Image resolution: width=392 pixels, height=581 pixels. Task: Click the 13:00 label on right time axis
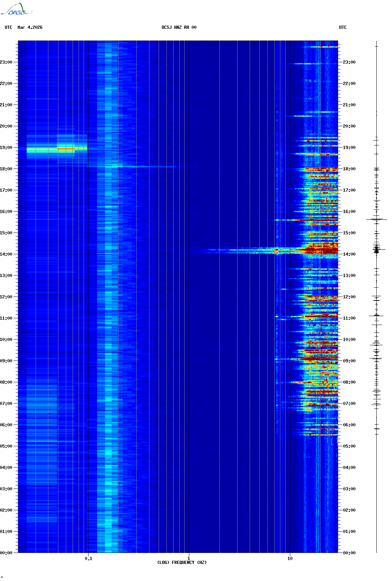(349, 276)
